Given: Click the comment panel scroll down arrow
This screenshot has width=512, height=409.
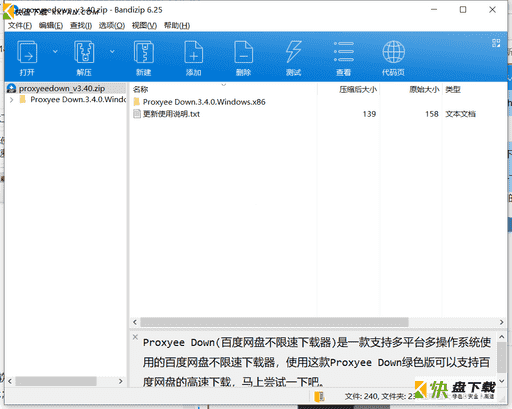Looking at the screenshot, I should [502, 381].
